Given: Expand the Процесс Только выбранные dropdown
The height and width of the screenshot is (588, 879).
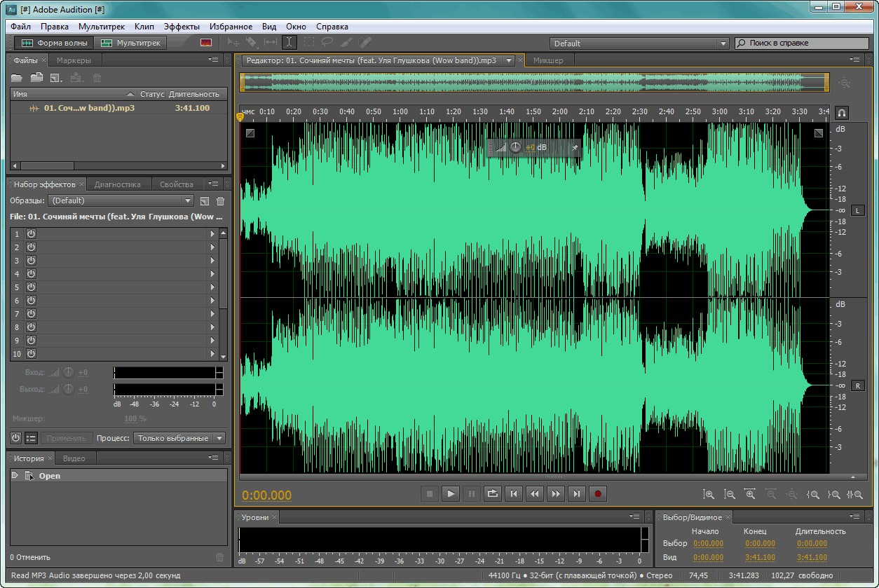Looking at the screenshot, I should coord(181,438).
